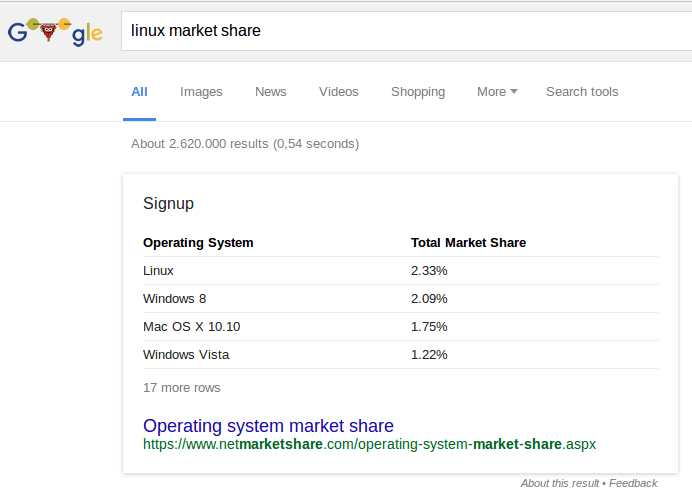The height and width of the screenshot is (491, 692).
Task: Click the Feedback link
Action: (633, 484)
